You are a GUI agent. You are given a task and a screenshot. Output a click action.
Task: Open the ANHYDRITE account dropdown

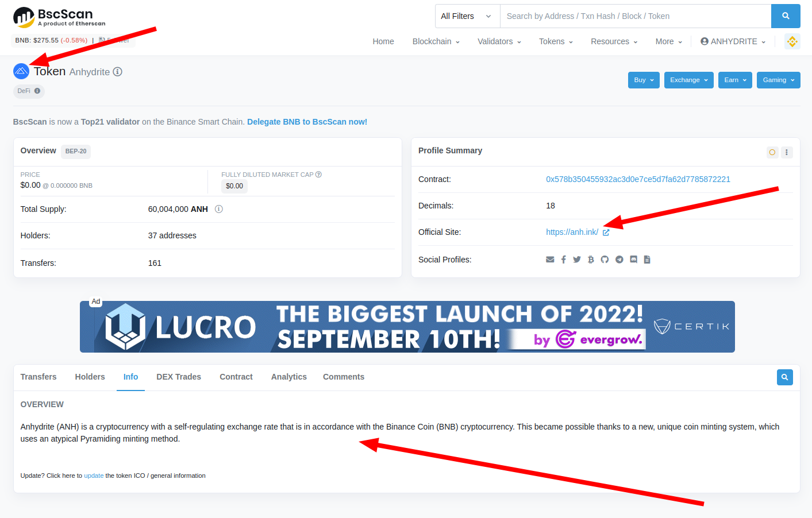733,41
